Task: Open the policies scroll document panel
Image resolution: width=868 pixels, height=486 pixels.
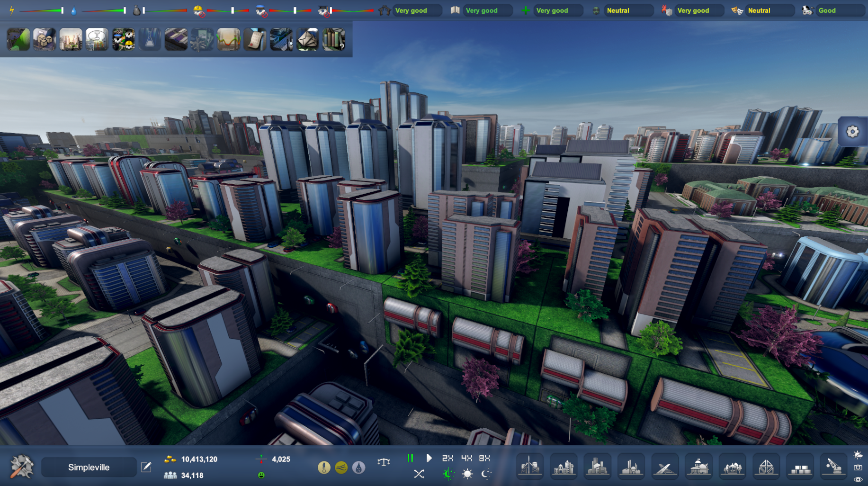Action: coord(255,39)
